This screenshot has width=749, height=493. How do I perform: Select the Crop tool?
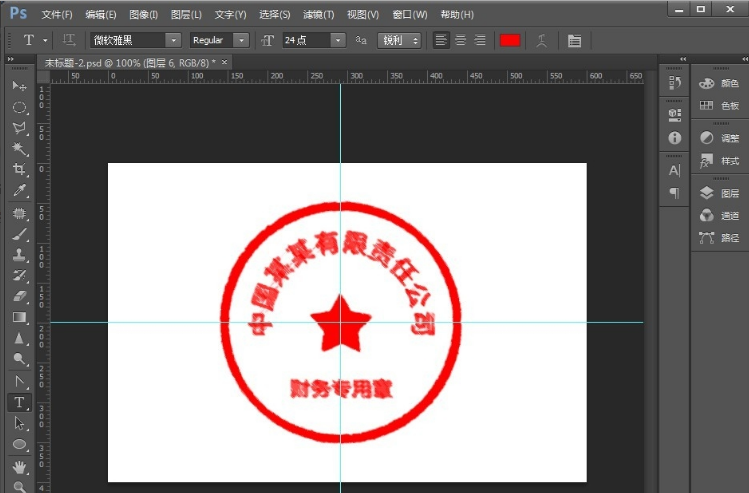[19, 169]
